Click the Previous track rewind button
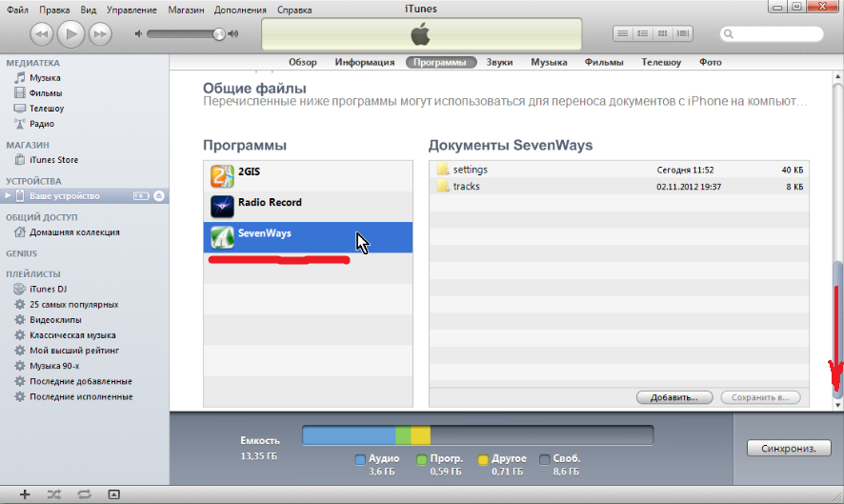 [x=42, y=34]
